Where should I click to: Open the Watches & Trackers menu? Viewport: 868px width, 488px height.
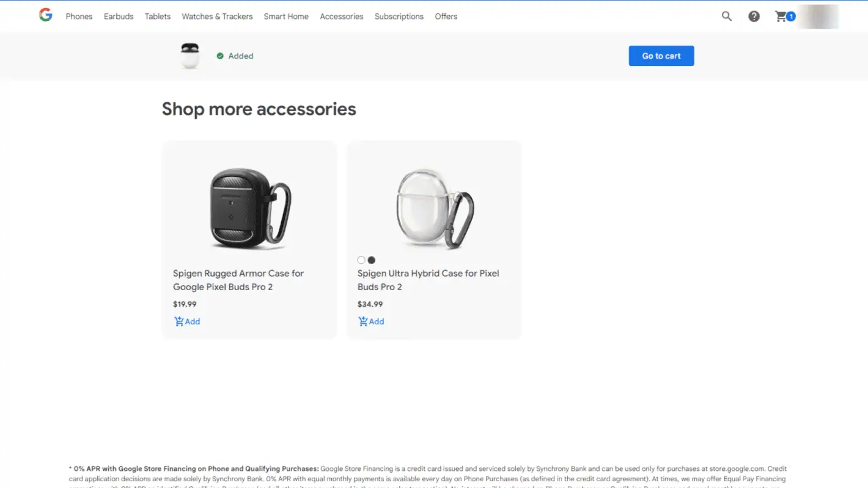[217, 16]
